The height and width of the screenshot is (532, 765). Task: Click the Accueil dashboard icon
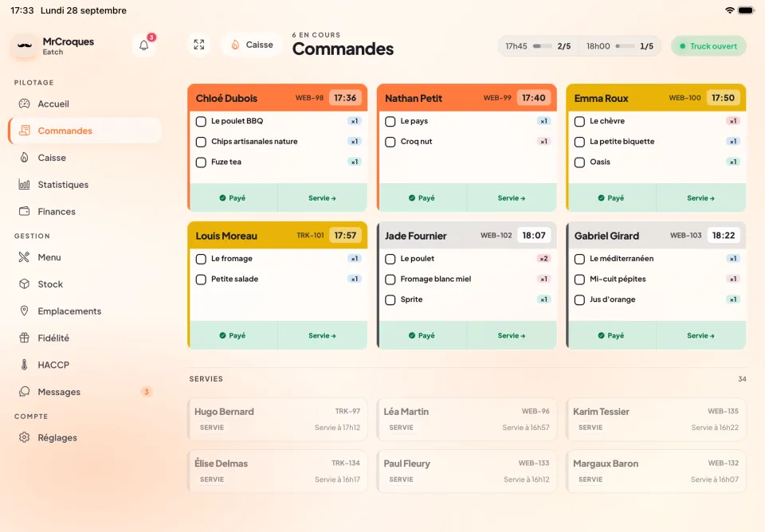(x=25, y=104)
